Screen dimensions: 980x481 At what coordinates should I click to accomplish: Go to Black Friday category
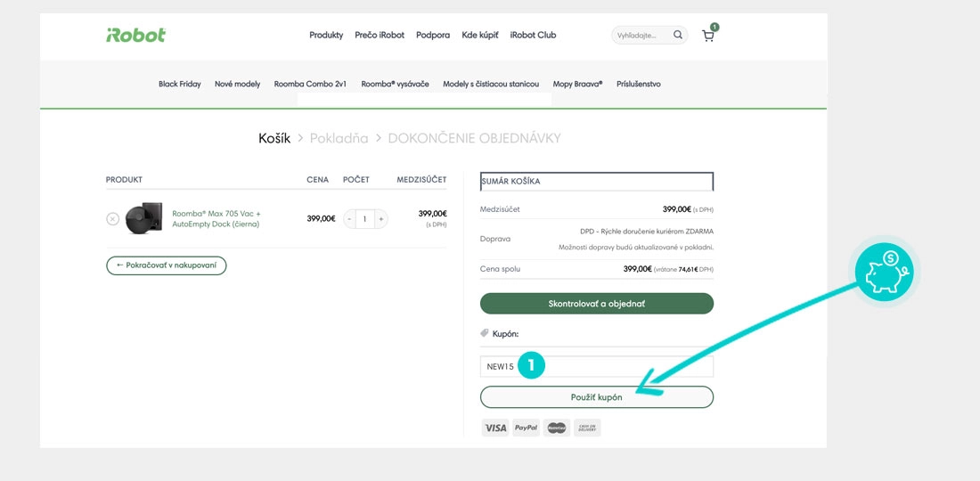[x=180, y=84]
